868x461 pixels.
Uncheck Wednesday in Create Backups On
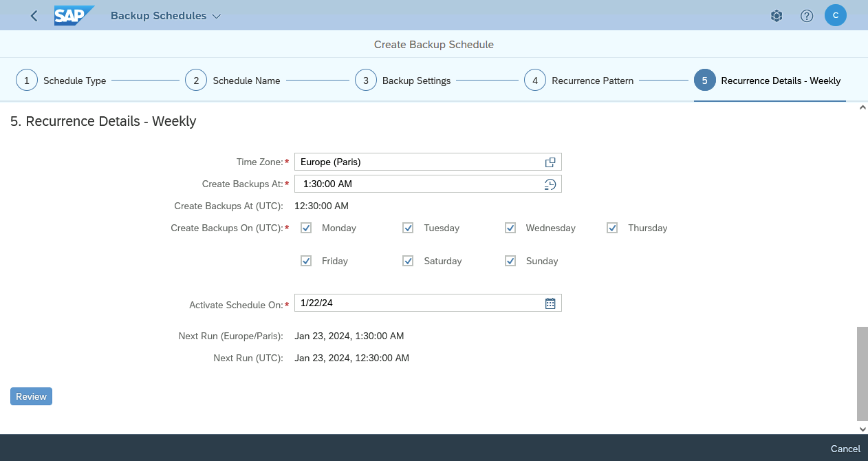pyautogui.click(x=510, y=227)
